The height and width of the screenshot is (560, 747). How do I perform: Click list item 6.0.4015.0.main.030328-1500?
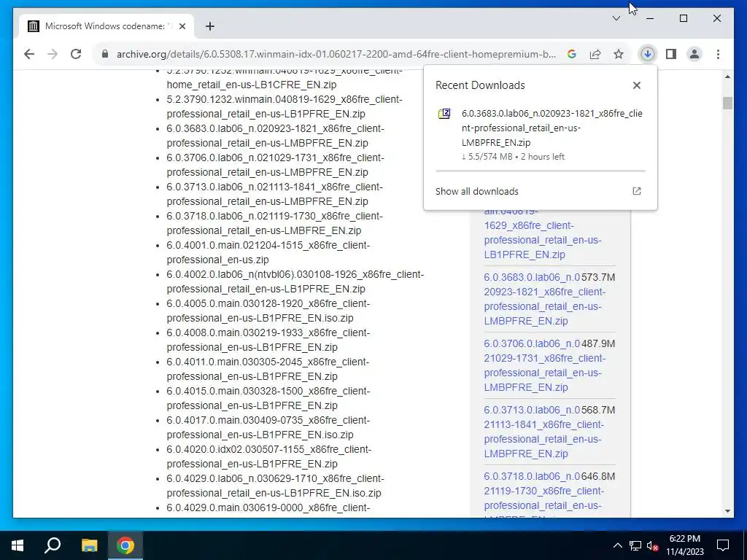268,398
